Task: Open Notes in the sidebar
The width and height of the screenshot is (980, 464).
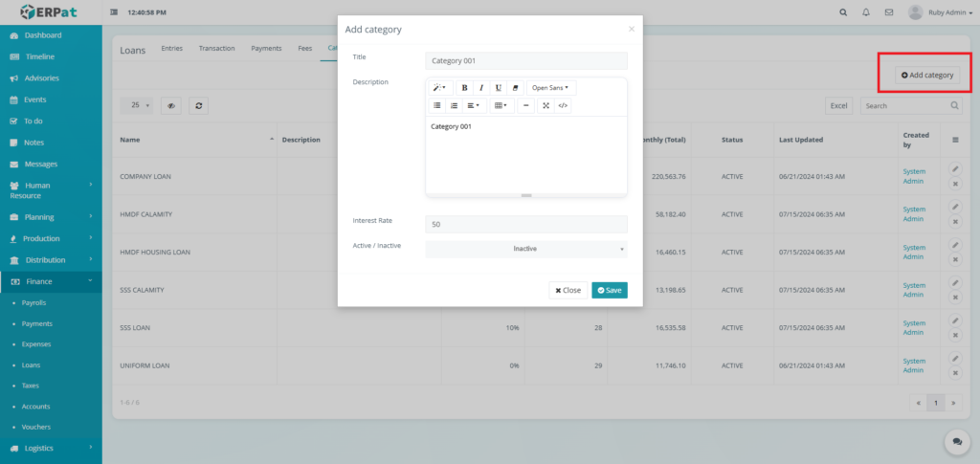Action: pos(52,143)
